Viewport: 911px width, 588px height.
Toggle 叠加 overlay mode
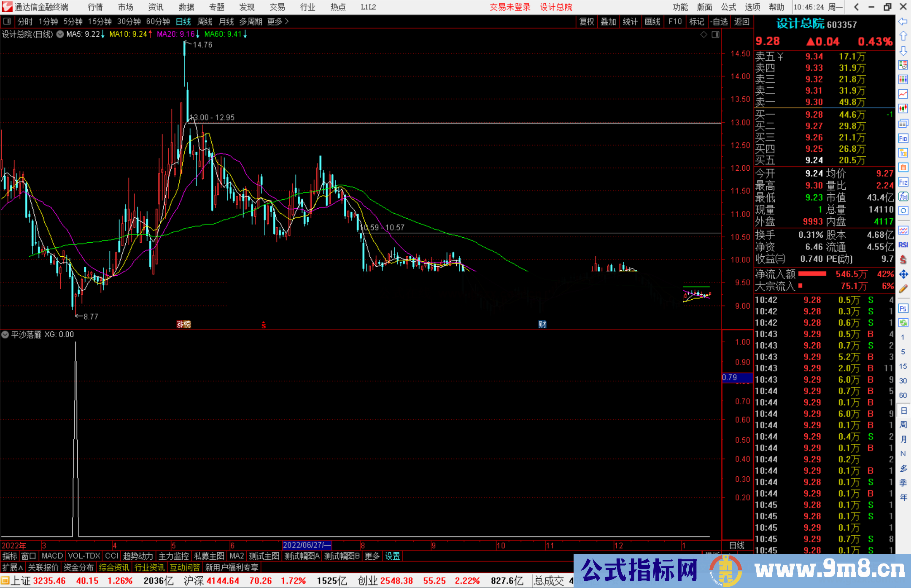[x=609, y=21]
